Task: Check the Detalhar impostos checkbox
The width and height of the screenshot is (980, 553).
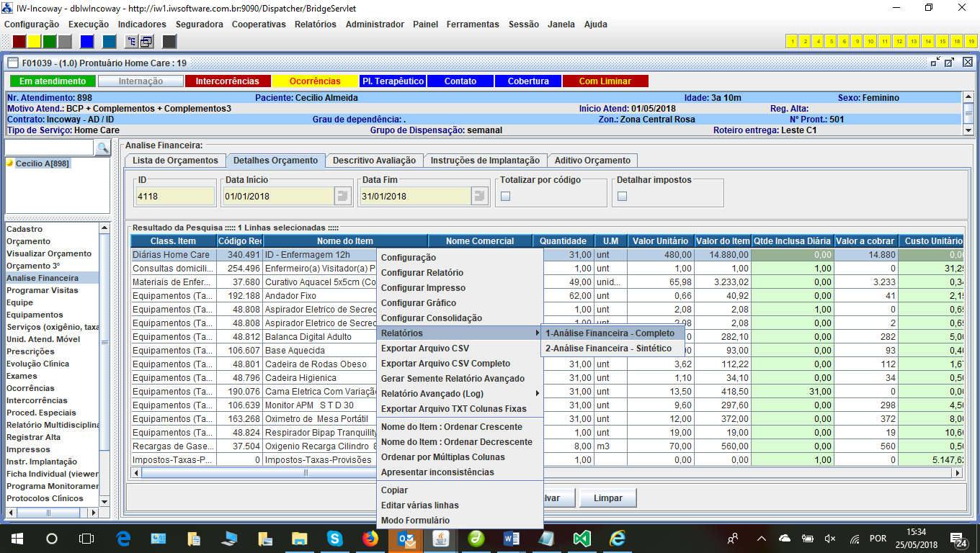Action: (622, 196)
